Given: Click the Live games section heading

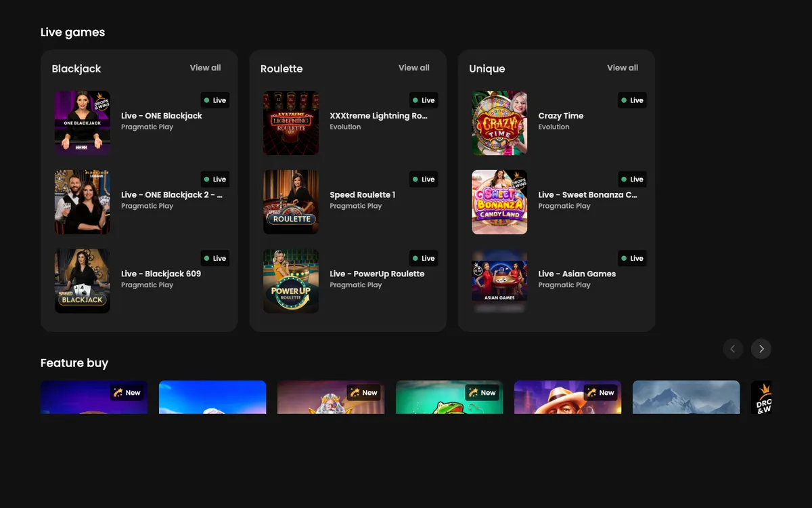Looking at the screenshot, I should [x=72, y=33].
